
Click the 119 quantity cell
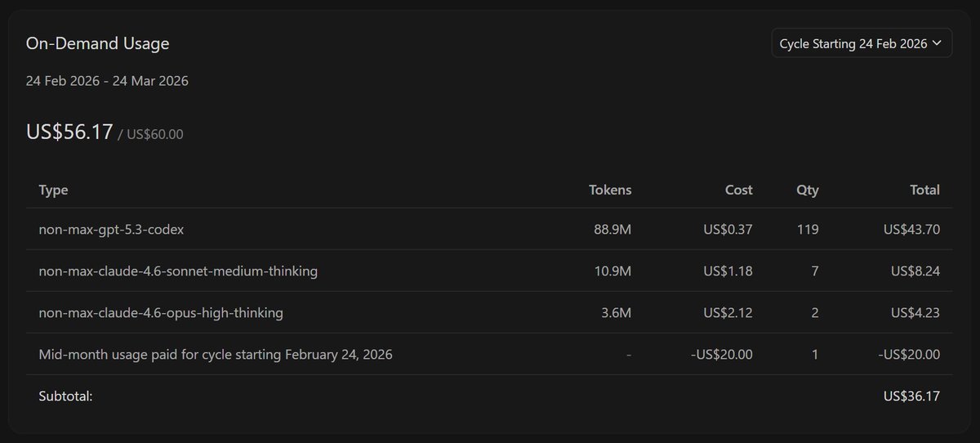point(808,230)
